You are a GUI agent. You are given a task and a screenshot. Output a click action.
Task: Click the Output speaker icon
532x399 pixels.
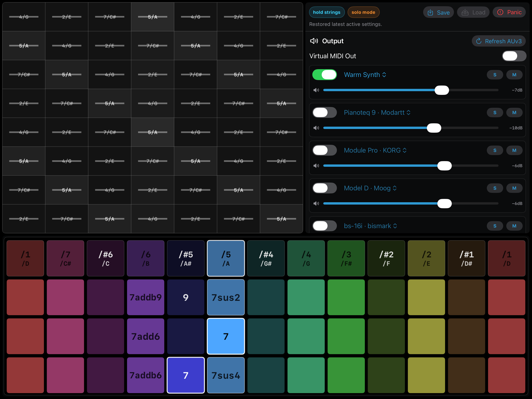point(314,41)
